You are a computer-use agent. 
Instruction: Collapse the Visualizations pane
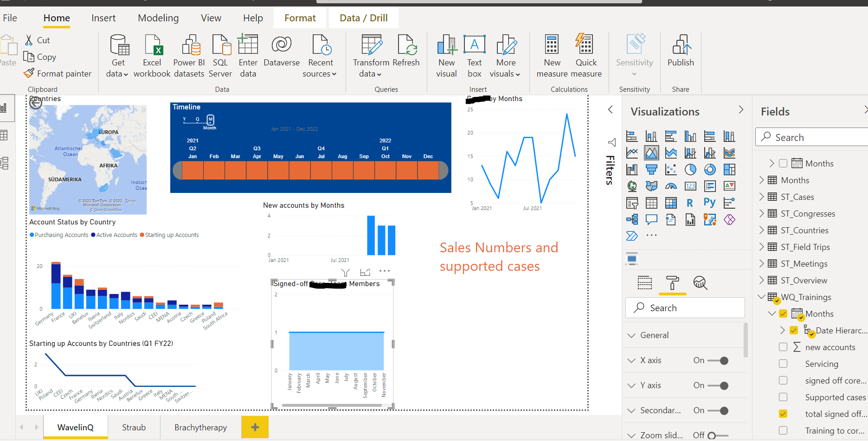[741, 110]
